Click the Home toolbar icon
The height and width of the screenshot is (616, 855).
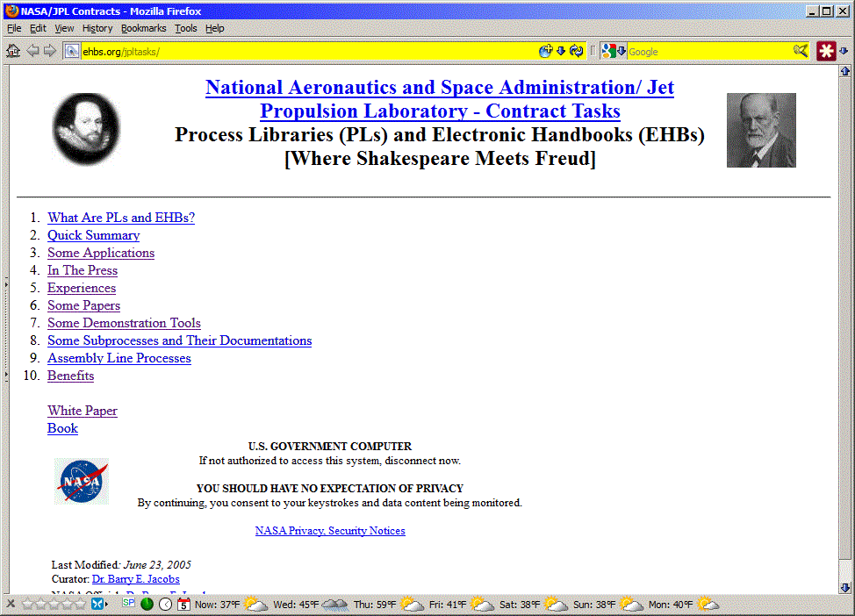[x=13, y=51]
